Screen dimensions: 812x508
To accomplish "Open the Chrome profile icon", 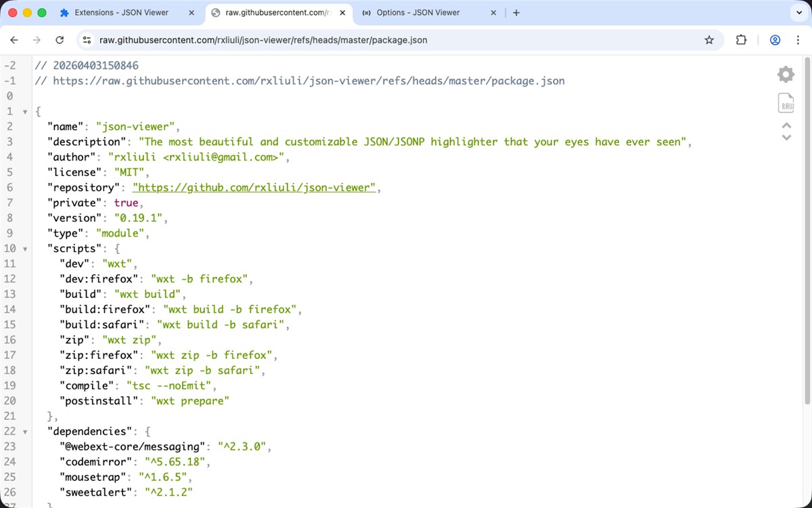I will (775, 40).
